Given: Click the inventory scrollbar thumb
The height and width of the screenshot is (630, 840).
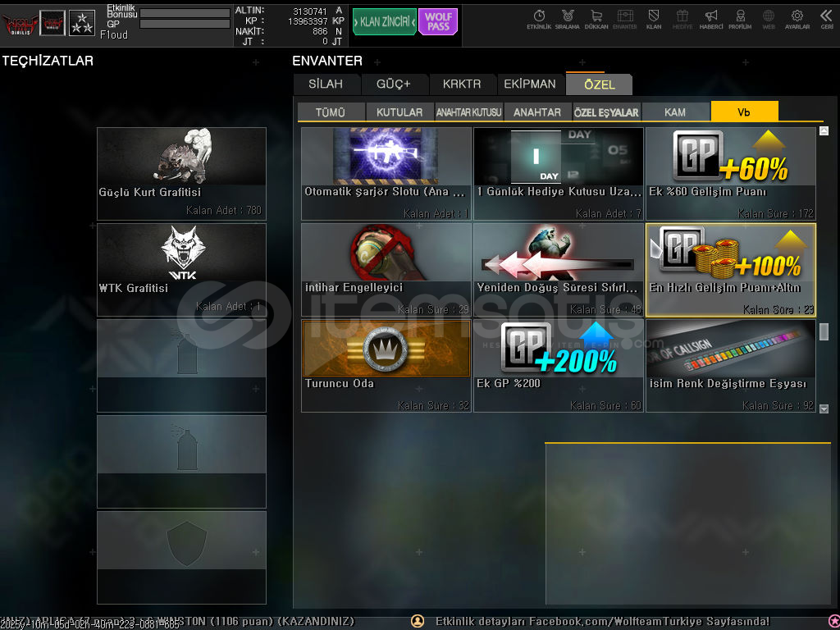Looking at the screenshot, I should (x=824, y=331).
